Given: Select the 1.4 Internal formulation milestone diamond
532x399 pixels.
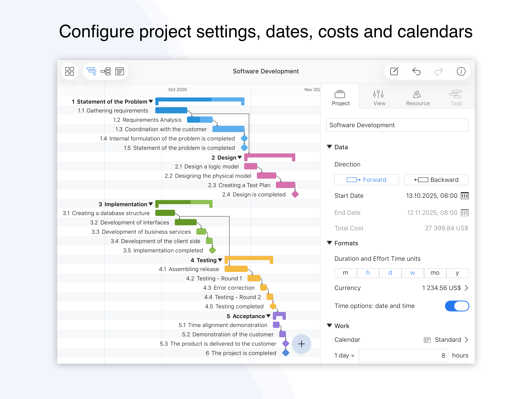Looking at the screenshot, I should click(x=244, y=138).
